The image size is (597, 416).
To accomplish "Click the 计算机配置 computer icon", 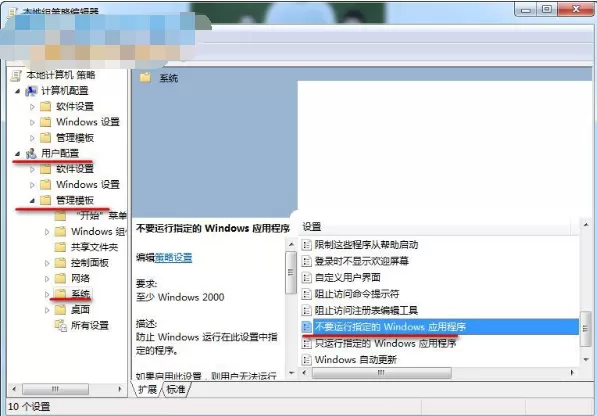I will point(31,91).
